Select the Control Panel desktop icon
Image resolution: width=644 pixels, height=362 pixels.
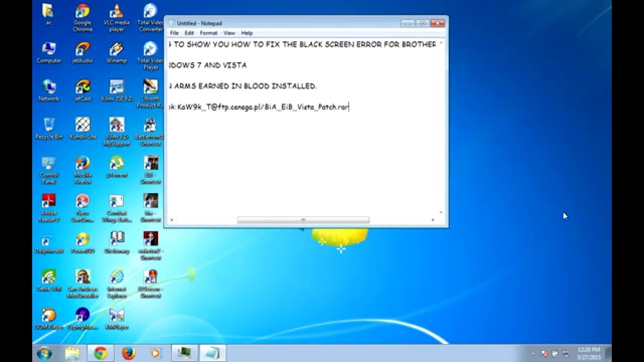[49, 170]
